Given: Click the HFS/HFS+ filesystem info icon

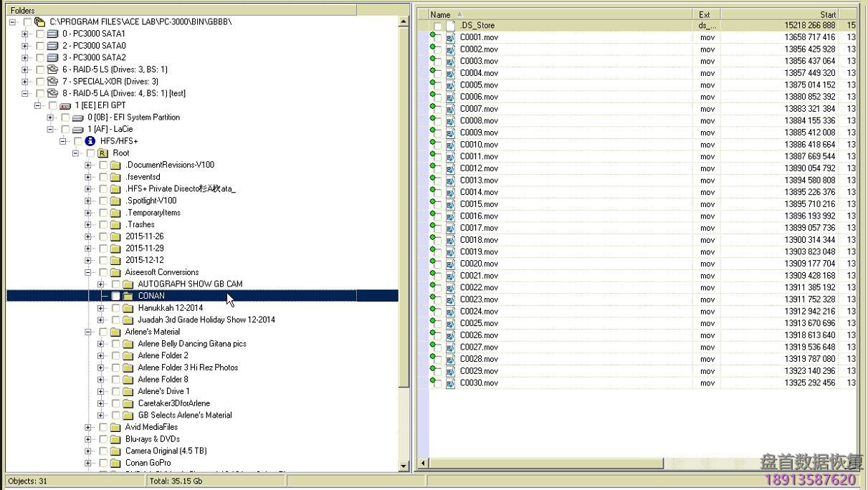Looking at the screenshot, I should click(90, 141).
